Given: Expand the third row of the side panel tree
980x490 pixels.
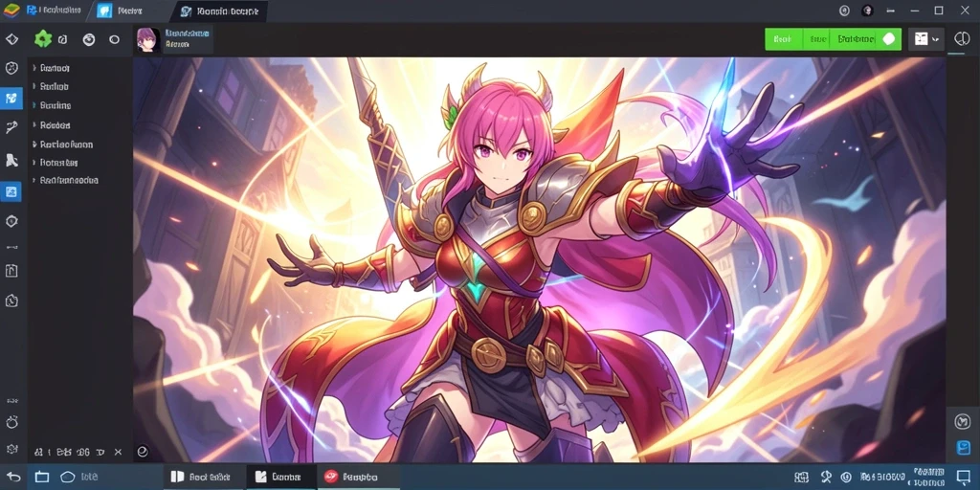Looking at the screenshot, I should pos(33,105).
